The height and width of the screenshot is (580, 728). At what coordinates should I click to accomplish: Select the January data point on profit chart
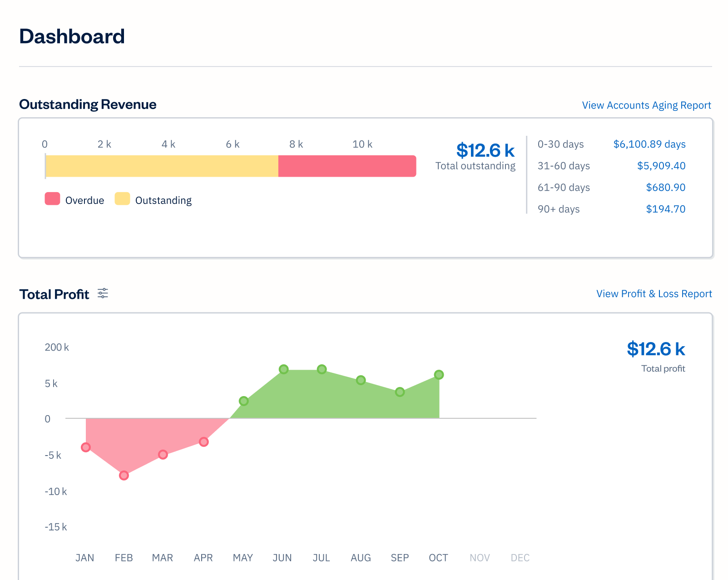86,447
